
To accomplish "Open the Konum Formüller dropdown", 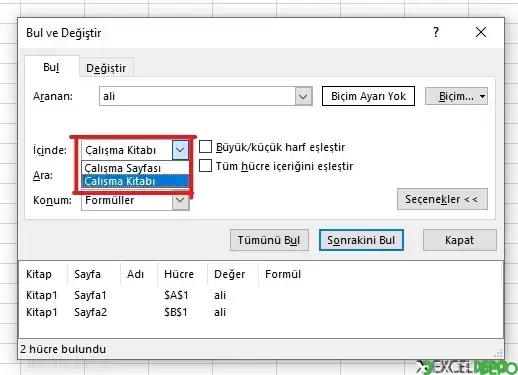I will coord(180,201).
